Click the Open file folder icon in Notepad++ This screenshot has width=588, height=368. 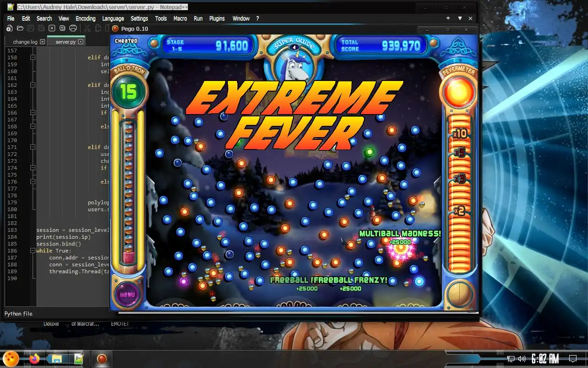pos(20,29)
